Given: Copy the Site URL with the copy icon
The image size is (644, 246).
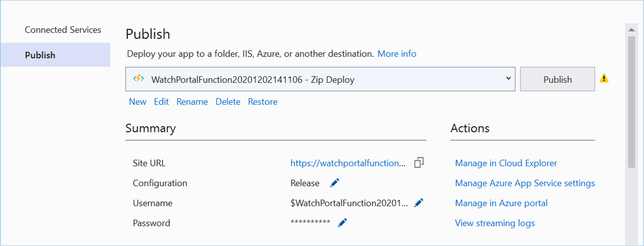Looking at the screenshot, I should pos(419,163).
